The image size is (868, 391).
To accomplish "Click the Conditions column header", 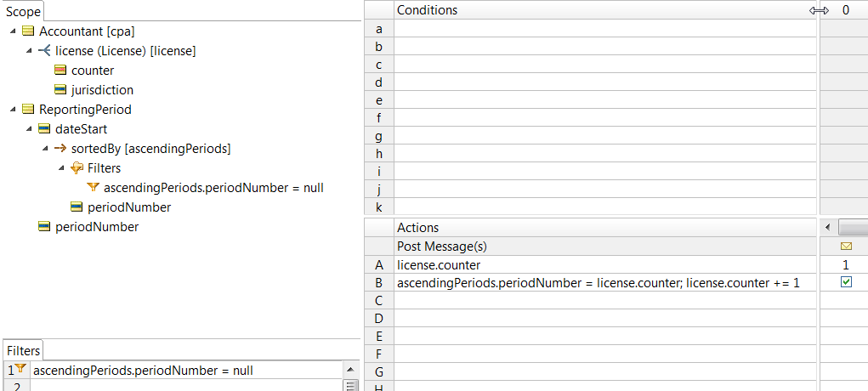I will pos(606,10).
